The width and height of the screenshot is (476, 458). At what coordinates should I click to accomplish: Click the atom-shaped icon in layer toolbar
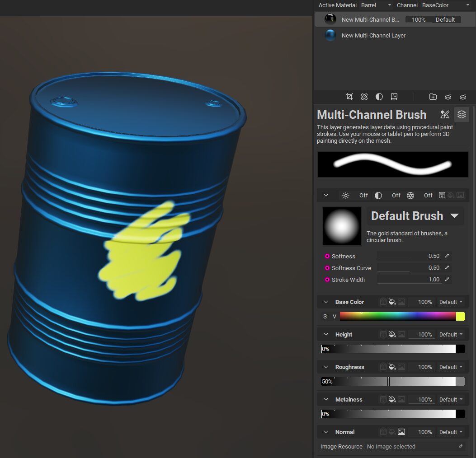(x=364, y=97)
